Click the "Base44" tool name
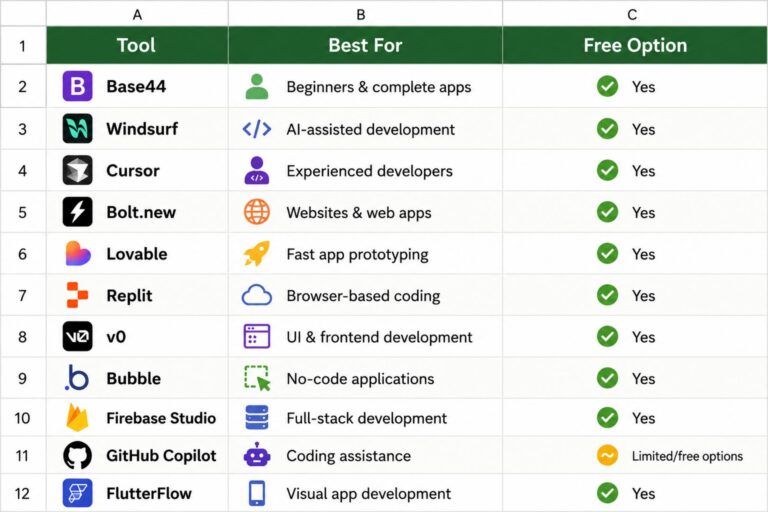This screenshot has width=768, height=512. pos(136,87)
